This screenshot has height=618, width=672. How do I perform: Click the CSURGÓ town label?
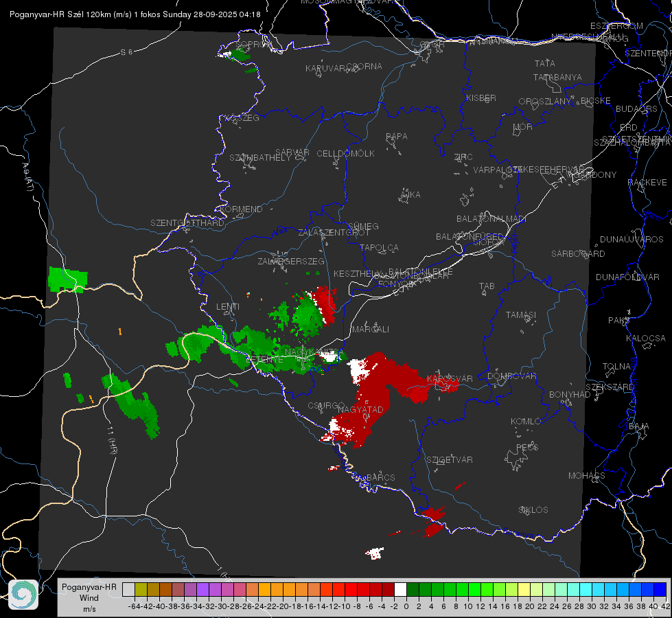click(x=326, y=406)
